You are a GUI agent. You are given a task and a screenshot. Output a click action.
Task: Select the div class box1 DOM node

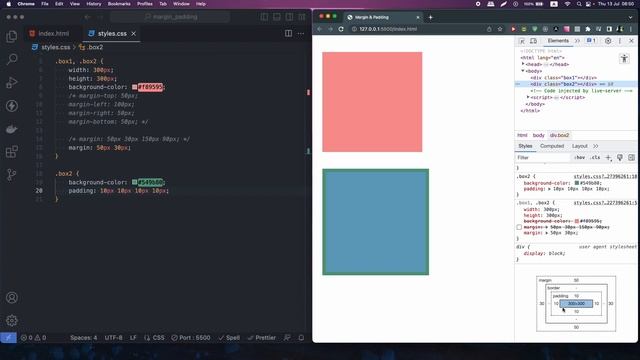(564, 78)
